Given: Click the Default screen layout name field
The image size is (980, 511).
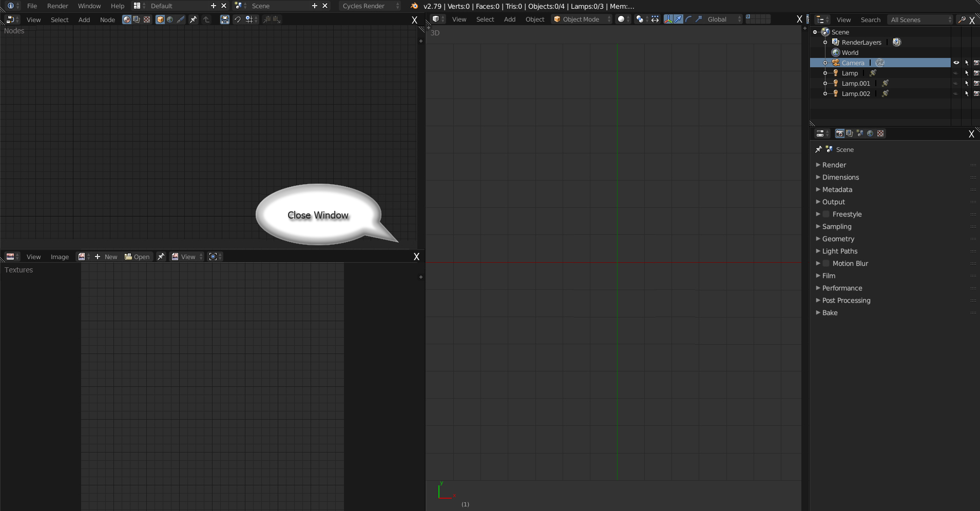Looking at the screenshot, I should point(178,6).
